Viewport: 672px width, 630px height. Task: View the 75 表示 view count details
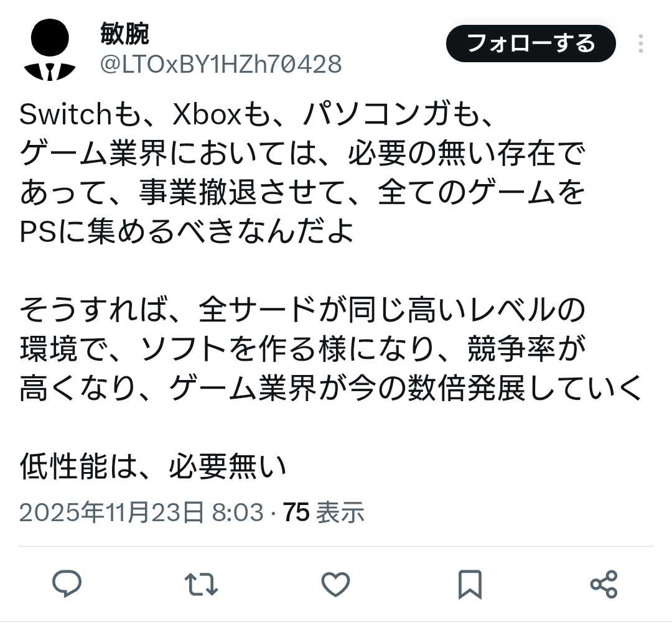pyautogui.click(x=324, y=512)
